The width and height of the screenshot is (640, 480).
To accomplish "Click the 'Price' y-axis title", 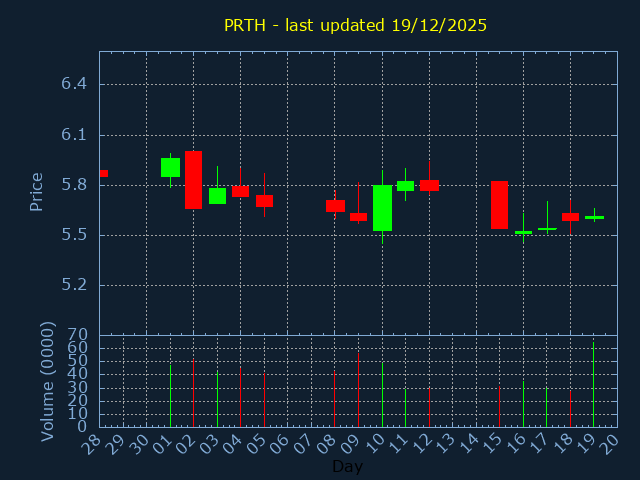I will point(37,191).
